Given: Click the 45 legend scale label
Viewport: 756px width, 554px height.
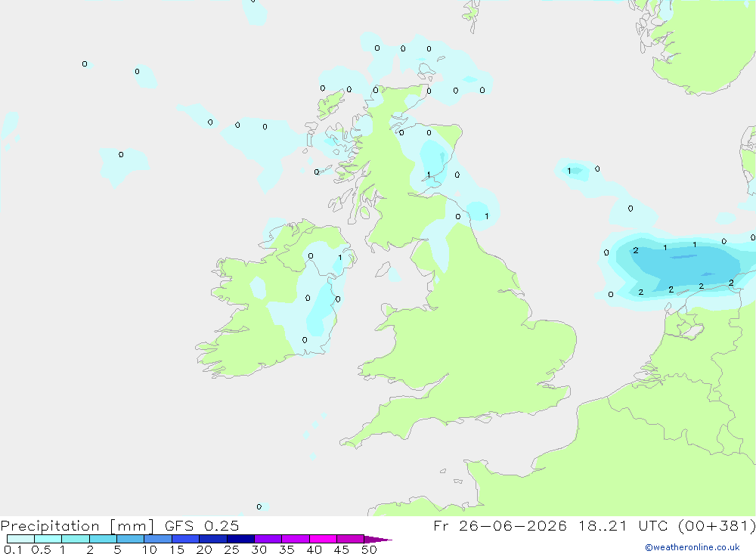Looking at the screenshot, I should coord(342,549).
